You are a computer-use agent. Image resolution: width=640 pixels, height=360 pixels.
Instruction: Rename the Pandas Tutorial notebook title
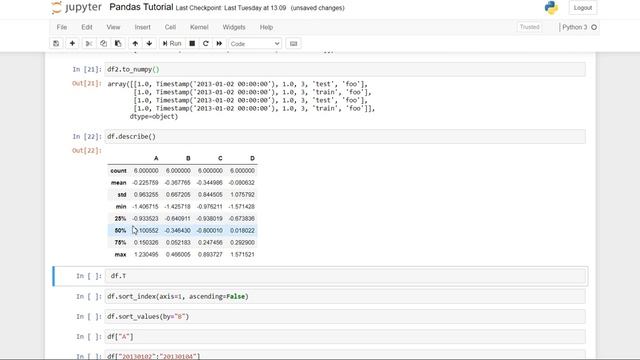click(x=141, y=7)
